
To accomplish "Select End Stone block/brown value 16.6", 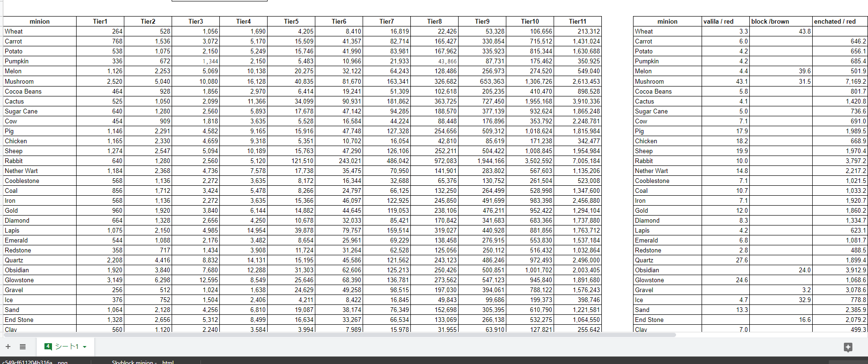I will click(x=781, y=320).
